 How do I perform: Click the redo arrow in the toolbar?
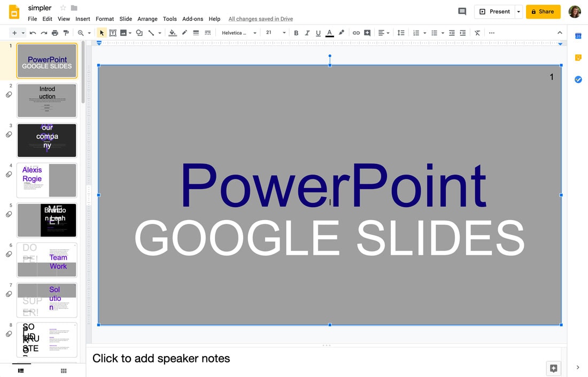[x=44, y=33]
